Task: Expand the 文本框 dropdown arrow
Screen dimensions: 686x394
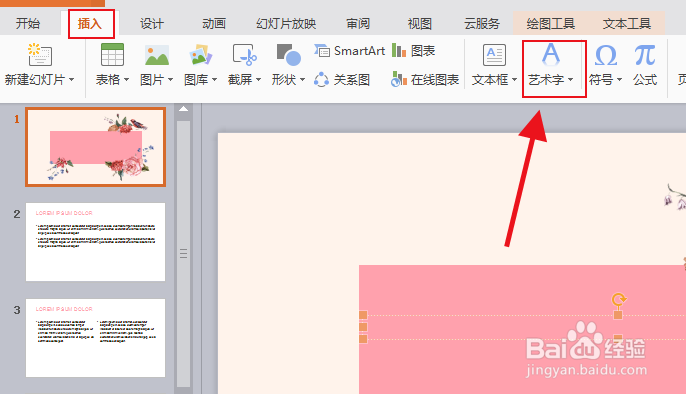Action: tap(514, 80)
